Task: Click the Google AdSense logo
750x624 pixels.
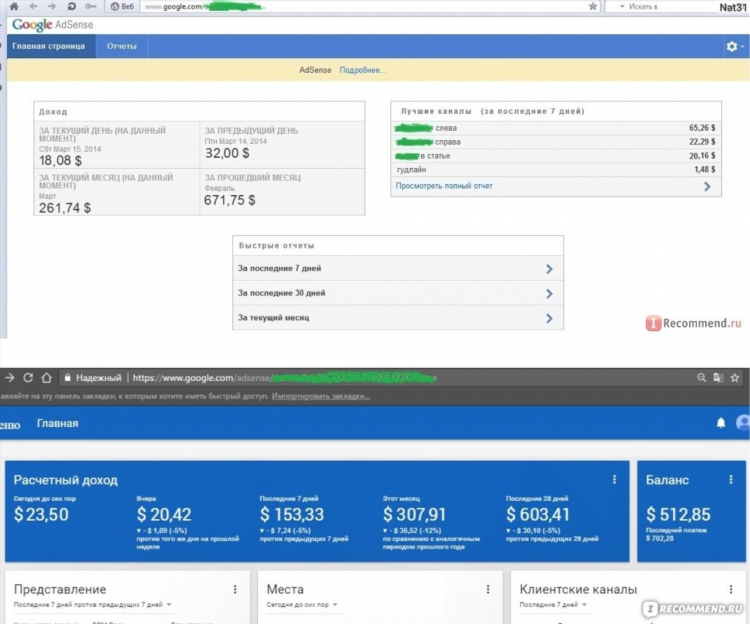Action: (53, 24)
